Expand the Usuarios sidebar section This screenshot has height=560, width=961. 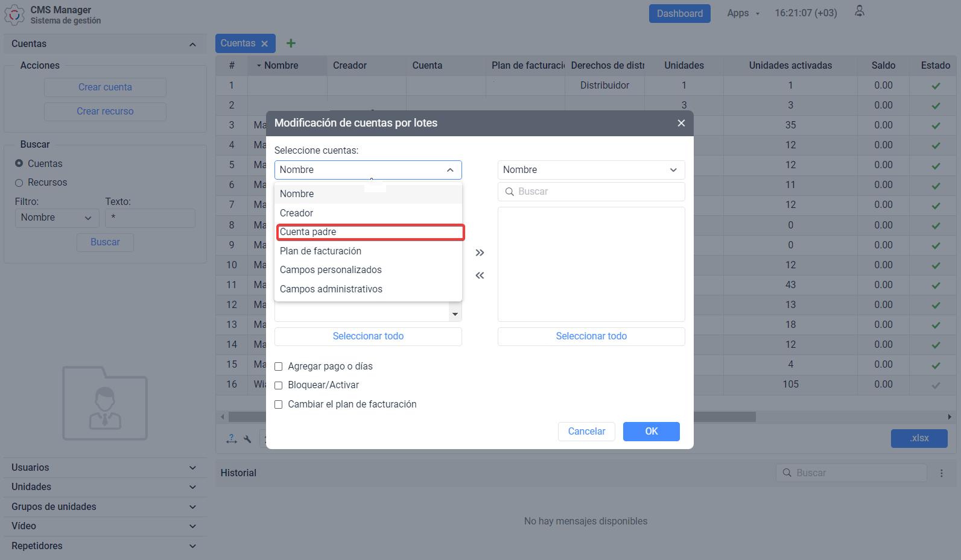(x=104, y=468)
